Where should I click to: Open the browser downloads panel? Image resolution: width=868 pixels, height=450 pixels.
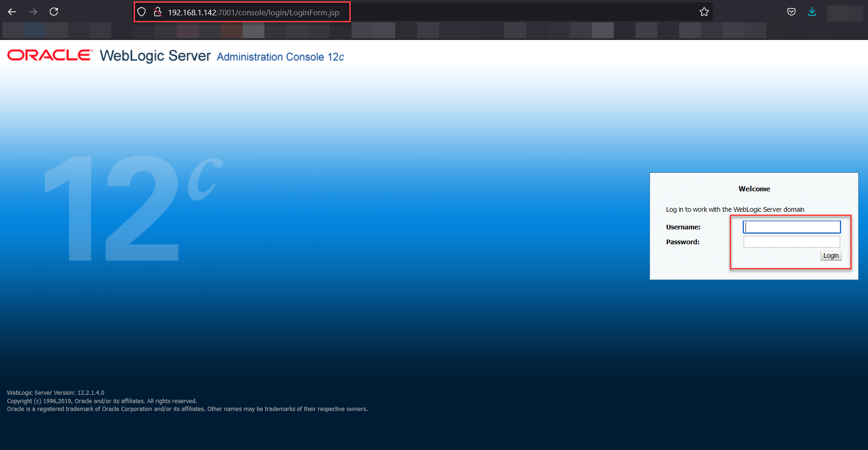tap(812, 12)
